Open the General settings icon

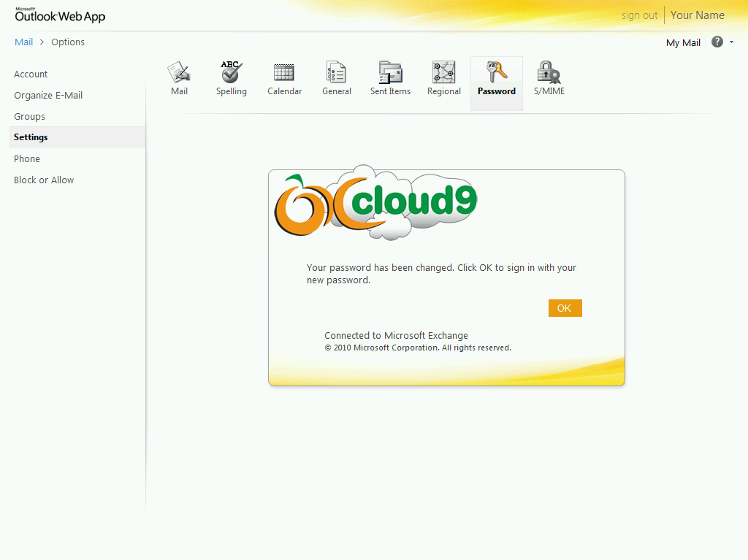336,72
